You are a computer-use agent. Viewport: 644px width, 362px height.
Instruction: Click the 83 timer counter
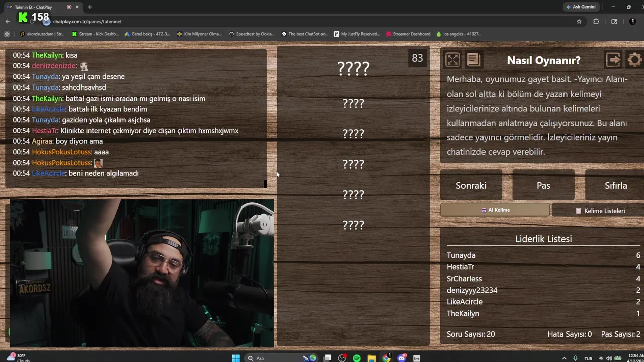tap(417, 58)
